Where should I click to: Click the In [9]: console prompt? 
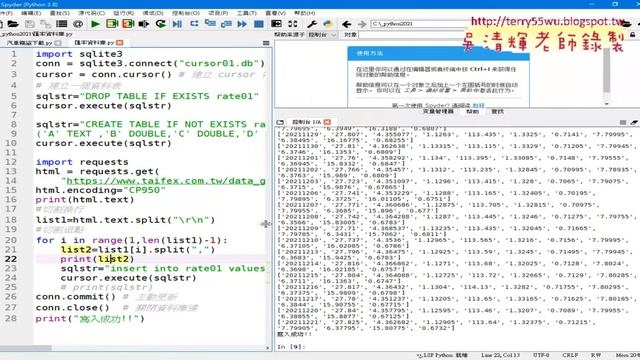point(291,347)
